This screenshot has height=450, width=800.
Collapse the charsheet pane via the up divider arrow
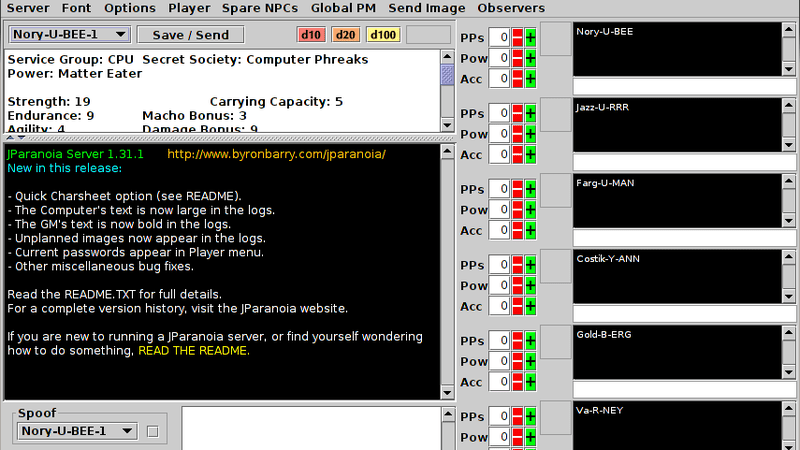(x=10, y=138)
